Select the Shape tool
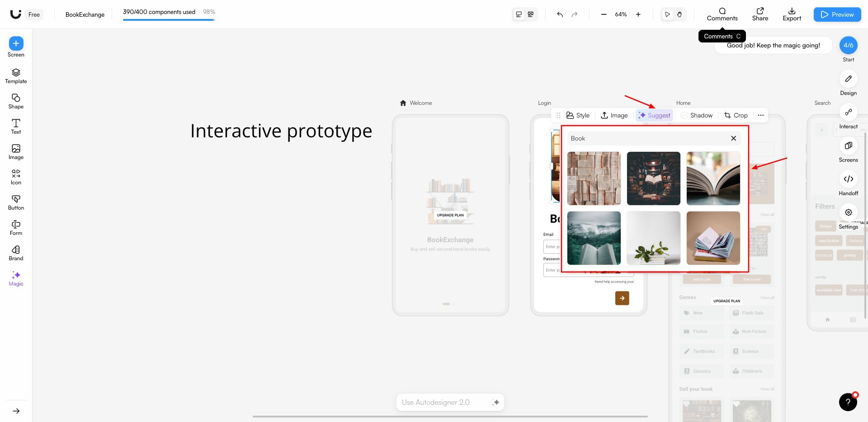868x422 pixels. [x=16, y=101]
